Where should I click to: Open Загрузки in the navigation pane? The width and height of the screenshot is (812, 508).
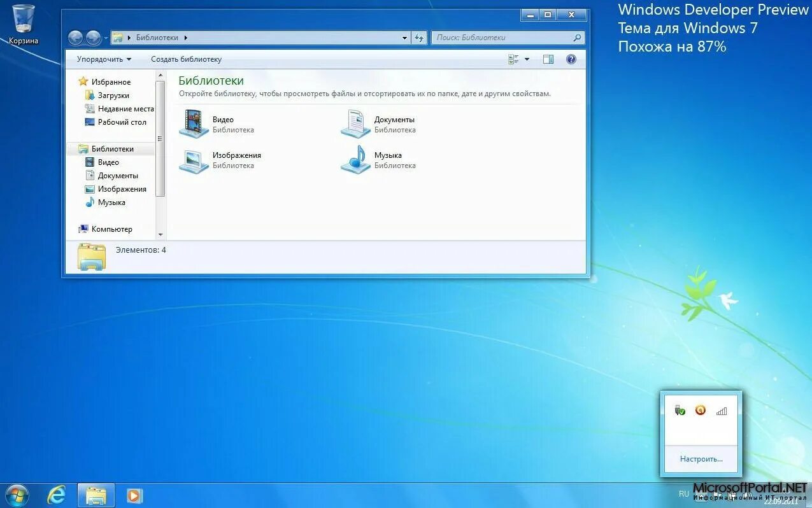pyautogui.click(x=113, y=95)
